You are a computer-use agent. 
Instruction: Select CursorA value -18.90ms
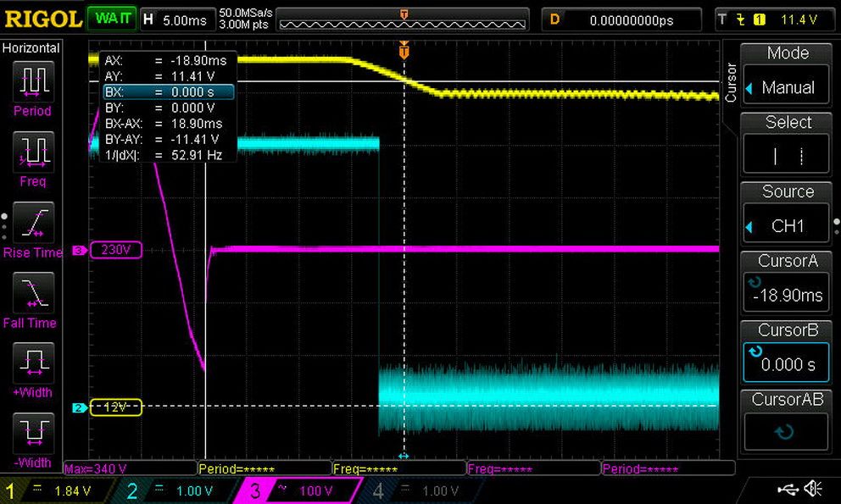coord(786,292)
